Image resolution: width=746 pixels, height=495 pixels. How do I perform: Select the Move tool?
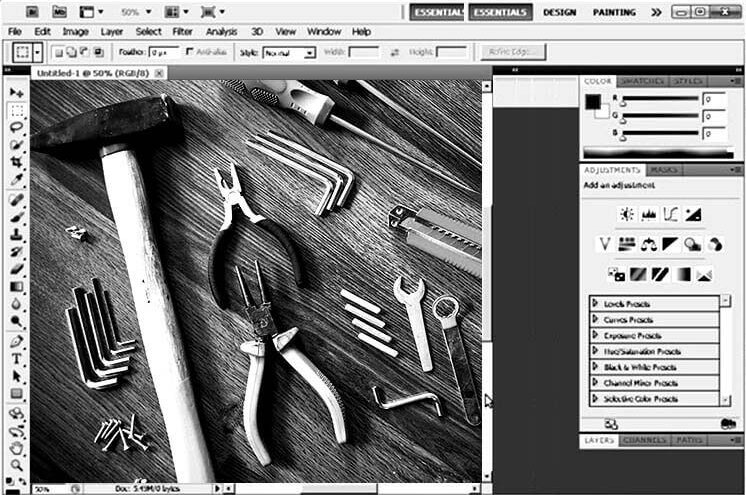17,92
